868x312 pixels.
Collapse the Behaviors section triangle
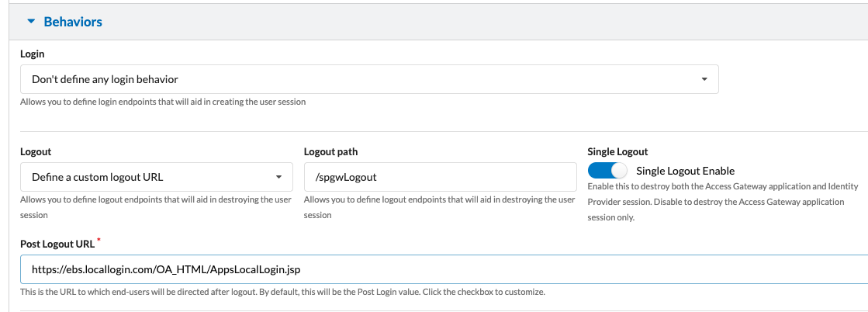(x=31, y=22)
